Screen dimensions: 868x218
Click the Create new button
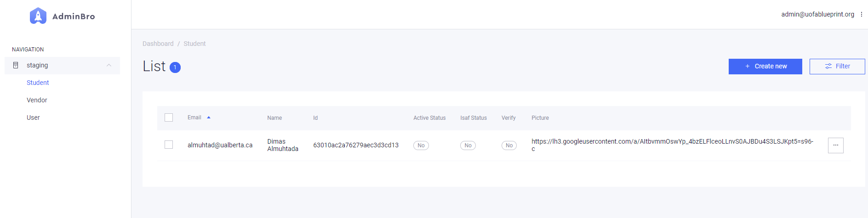click(765, 66)
